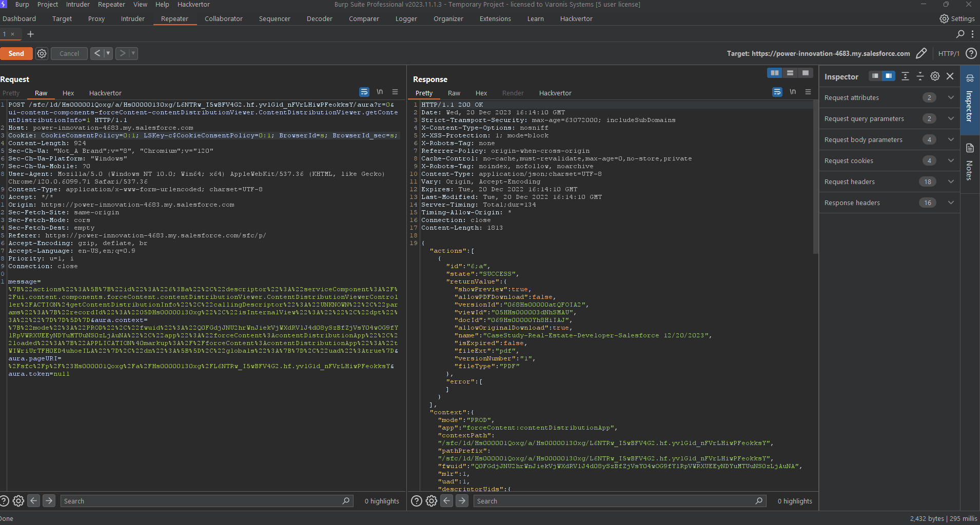
Task: Open request search help icon
Action: [4, 501]
